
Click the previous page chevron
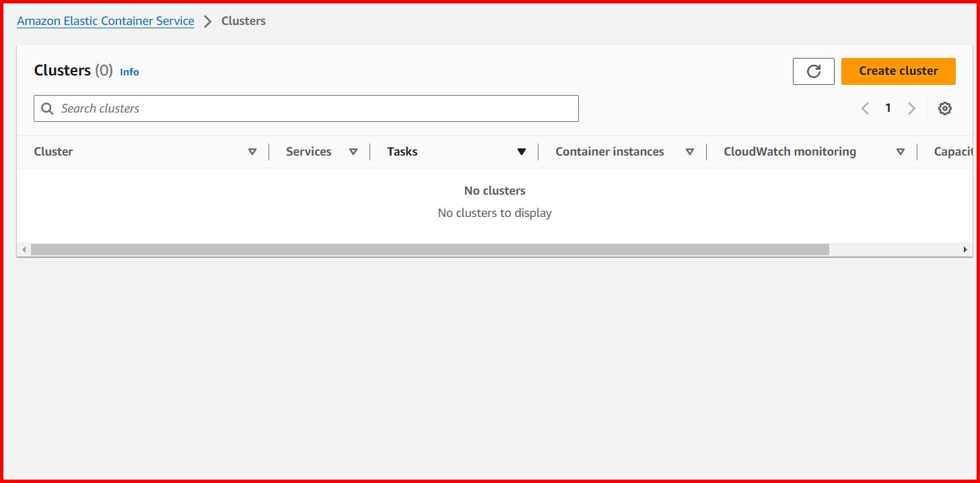click(865, 108)
